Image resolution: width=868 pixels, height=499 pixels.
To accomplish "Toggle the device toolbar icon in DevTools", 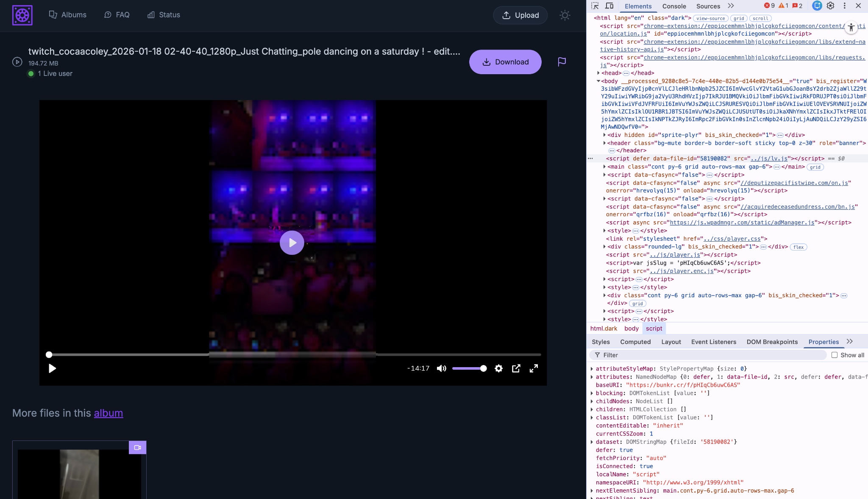I will (609, 6).
